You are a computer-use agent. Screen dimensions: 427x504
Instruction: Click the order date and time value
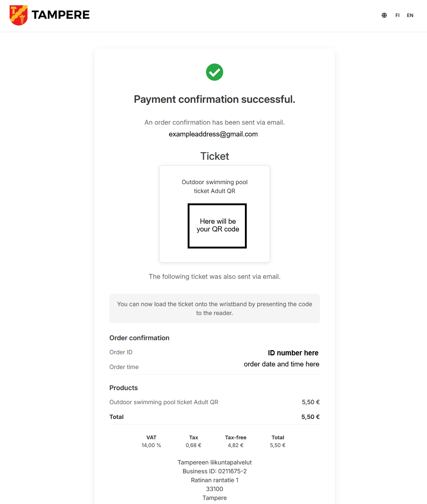[x=281, y=364]
